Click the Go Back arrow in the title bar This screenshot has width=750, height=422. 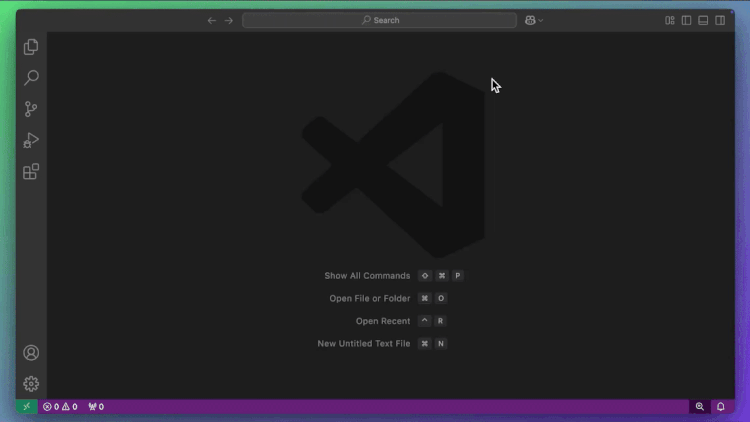tap(212, 20)
